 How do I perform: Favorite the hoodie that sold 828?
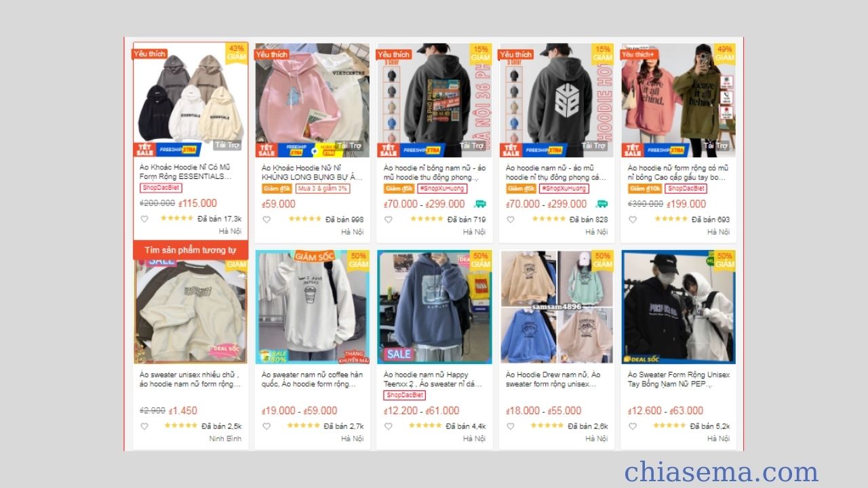click(510, 220)
